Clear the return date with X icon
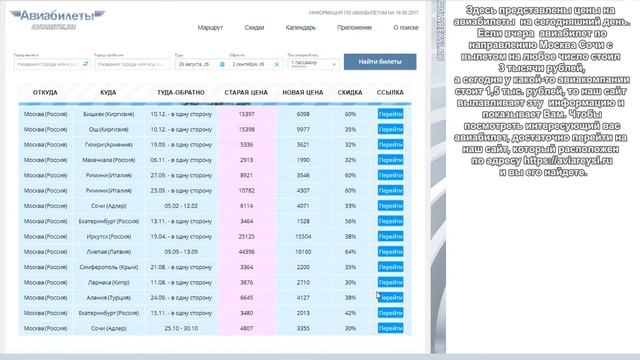The height and width of the screenshot is (360, 640). pyautogui.click(x=276, y=64)
